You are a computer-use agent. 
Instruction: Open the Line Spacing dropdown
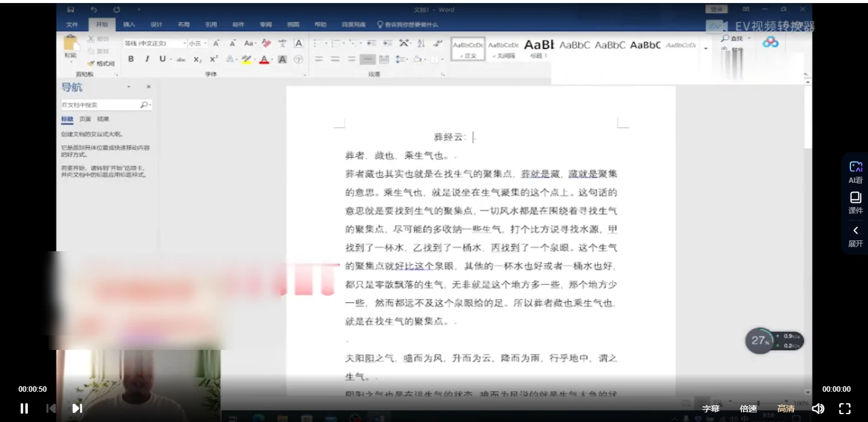click(x=401, y=59)
